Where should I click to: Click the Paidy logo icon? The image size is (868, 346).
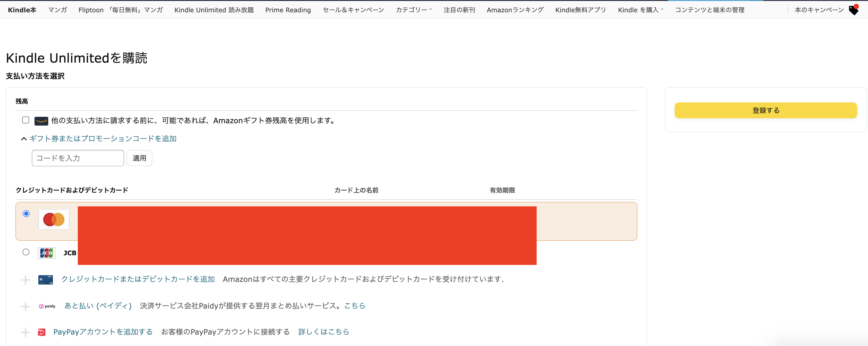[47, 306]
